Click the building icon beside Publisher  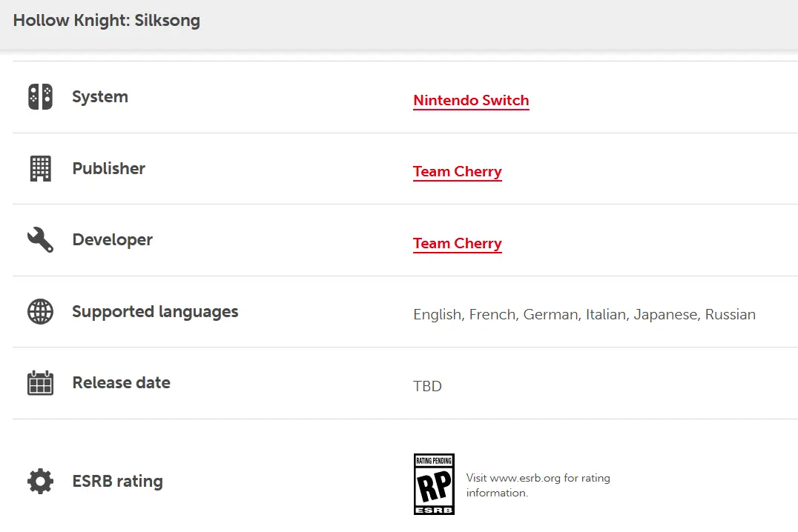40,168
